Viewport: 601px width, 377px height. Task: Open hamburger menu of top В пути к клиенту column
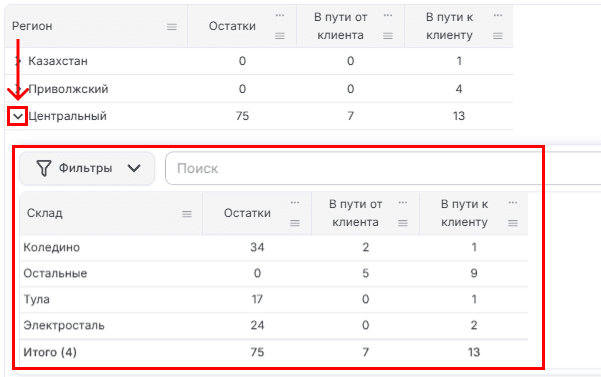(498, 36)
